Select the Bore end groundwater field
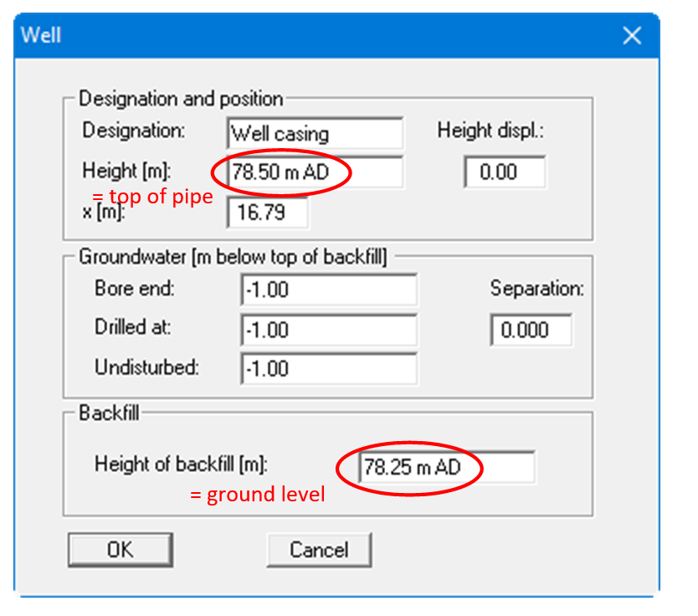Viewport: 698px width, 616px height. pos(327,290)
